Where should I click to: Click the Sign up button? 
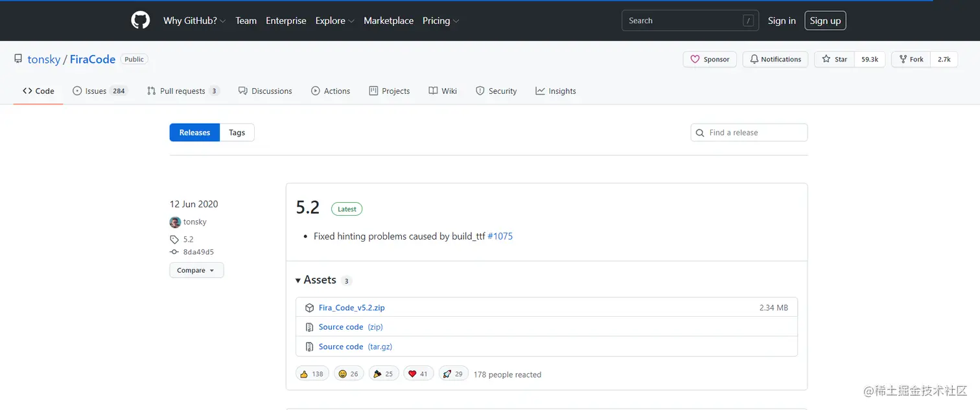[825, 21]
